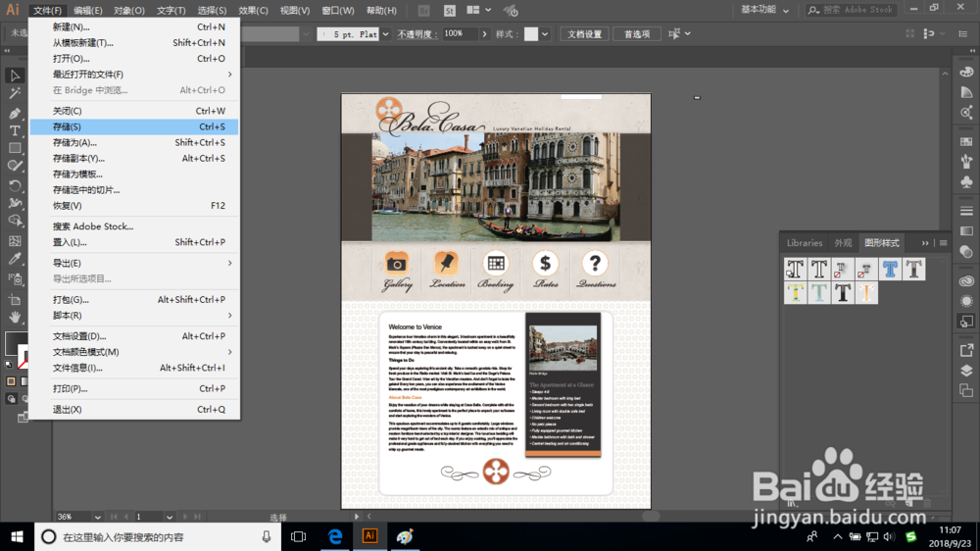Select the Hand tool
Screen dimensions: 980x551
pyautogui.click(x=15, y=317)
